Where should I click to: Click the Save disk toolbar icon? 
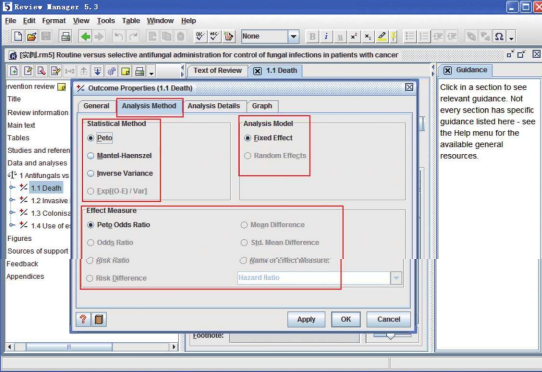click(x=46, y=36)
